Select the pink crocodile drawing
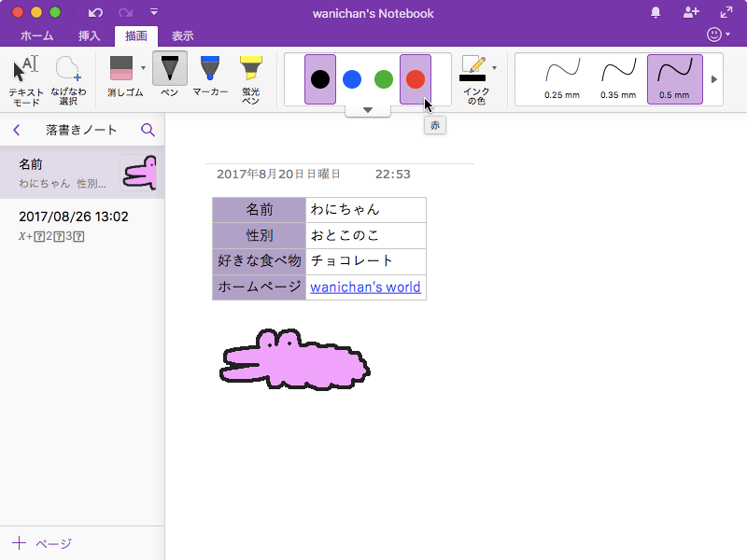 294,359
